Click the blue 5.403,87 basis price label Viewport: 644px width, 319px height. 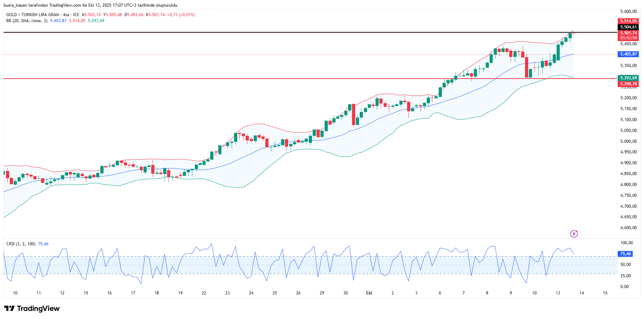coord(628,54)
